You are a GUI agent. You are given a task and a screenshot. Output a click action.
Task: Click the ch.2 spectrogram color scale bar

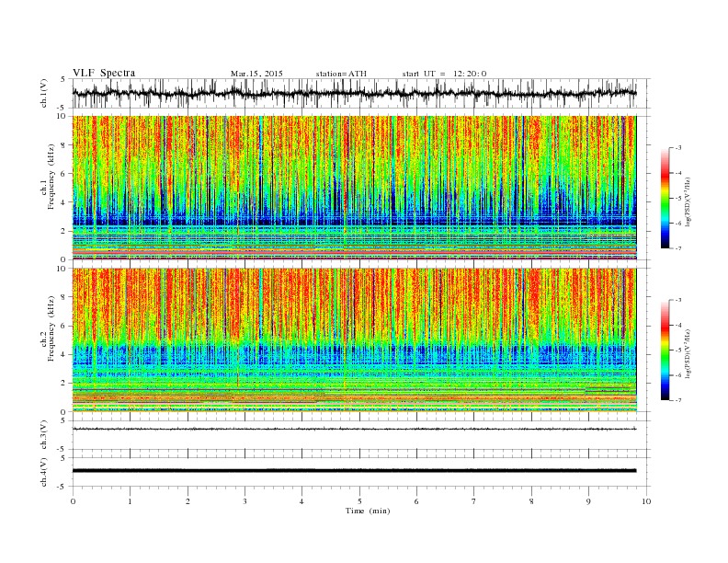tap(665, 350)
